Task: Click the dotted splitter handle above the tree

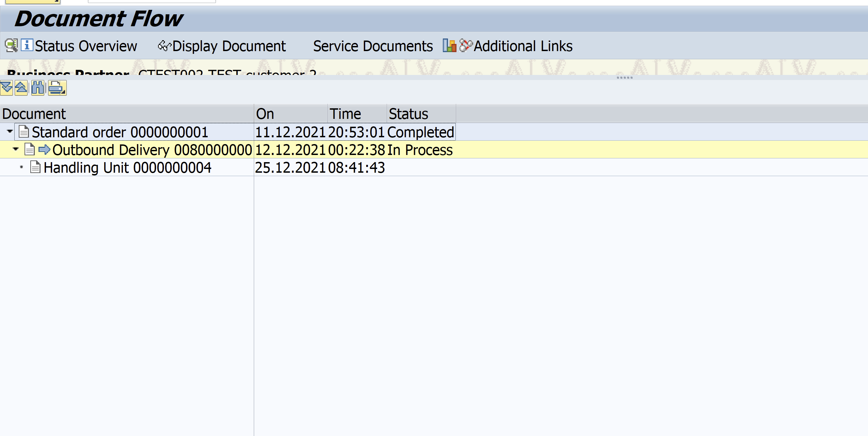Action: coord(624,78)
